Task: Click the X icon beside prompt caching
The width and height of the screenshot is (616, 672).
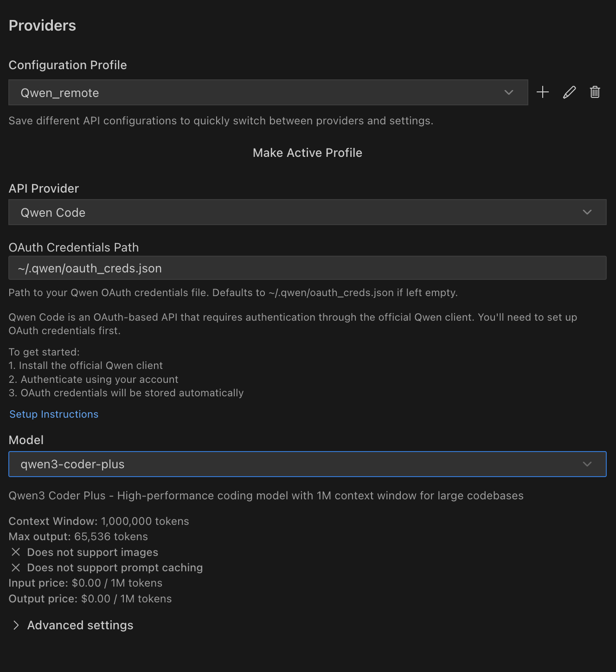Action: pyautogui.click(x=16, y=568)
